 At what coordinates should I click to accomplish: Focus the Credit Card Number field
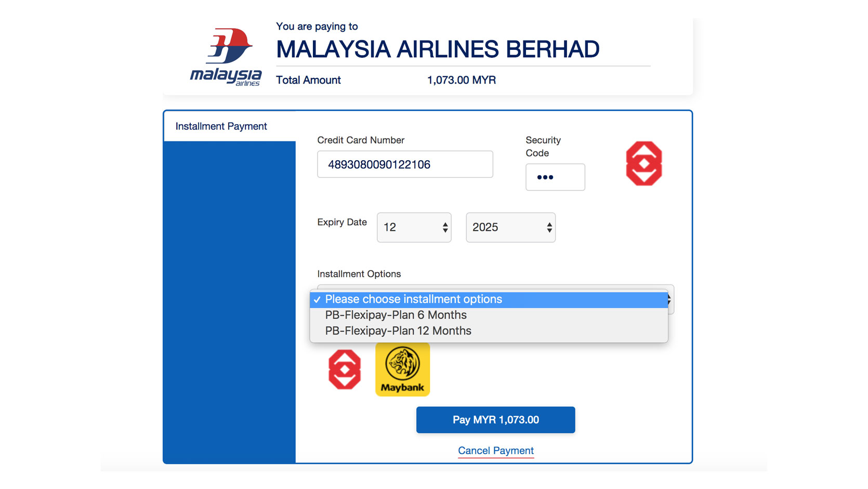[405, 164]
